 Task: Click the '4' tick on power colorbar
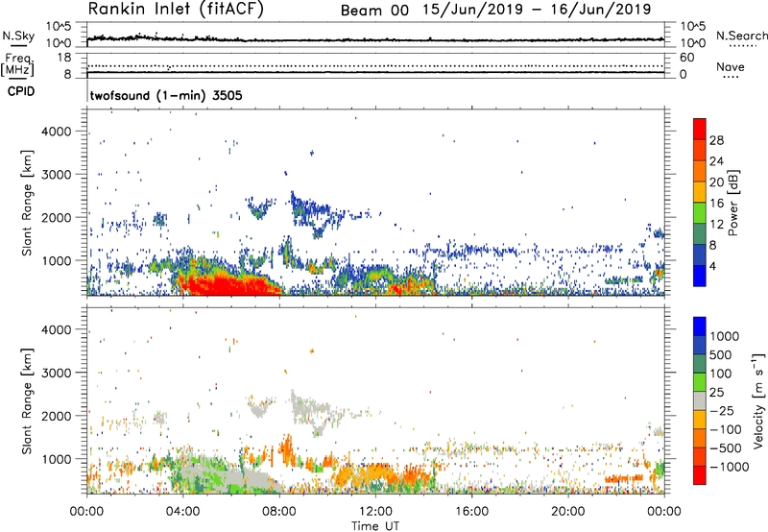(x=713, y=266)
